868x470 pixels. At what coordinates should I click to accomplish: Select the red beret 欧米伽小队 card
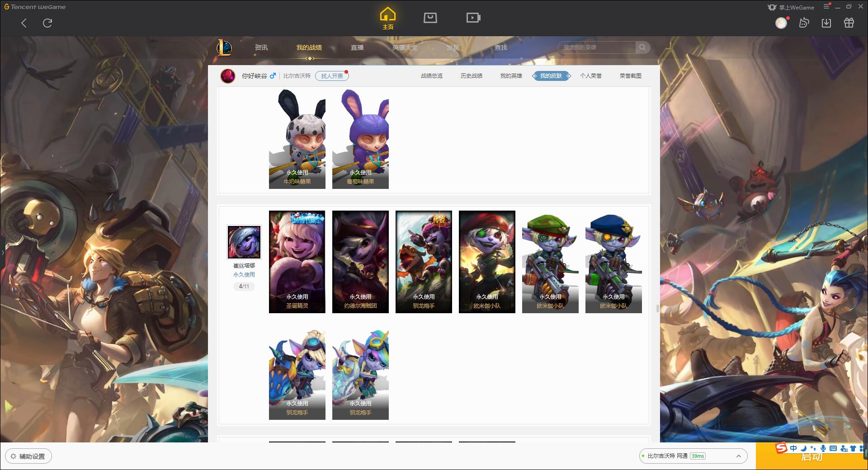(487, 262)
